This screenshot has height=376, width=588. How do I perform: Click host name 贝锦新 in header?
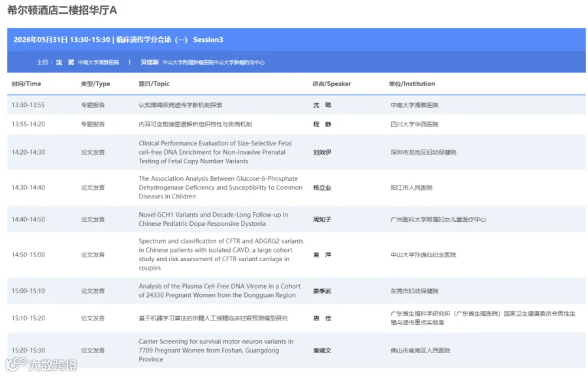[150, 62]
